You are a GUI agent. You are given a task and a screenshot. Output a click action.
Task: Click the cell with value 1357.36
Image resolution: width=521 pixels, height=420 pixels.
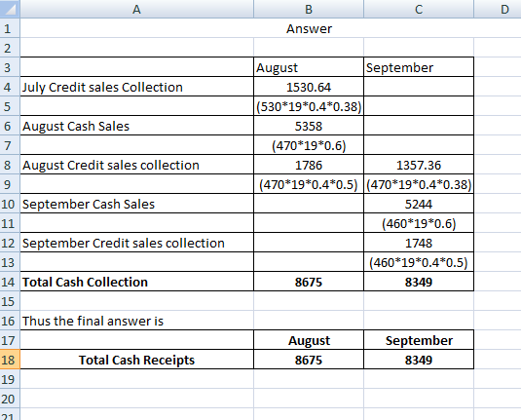coord(419,165)
